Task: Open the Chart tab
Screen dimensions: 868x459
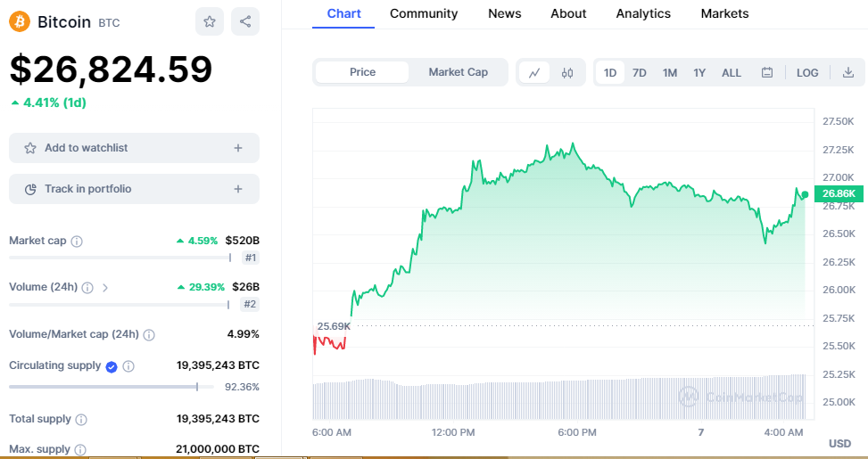Action: point(343,13)
